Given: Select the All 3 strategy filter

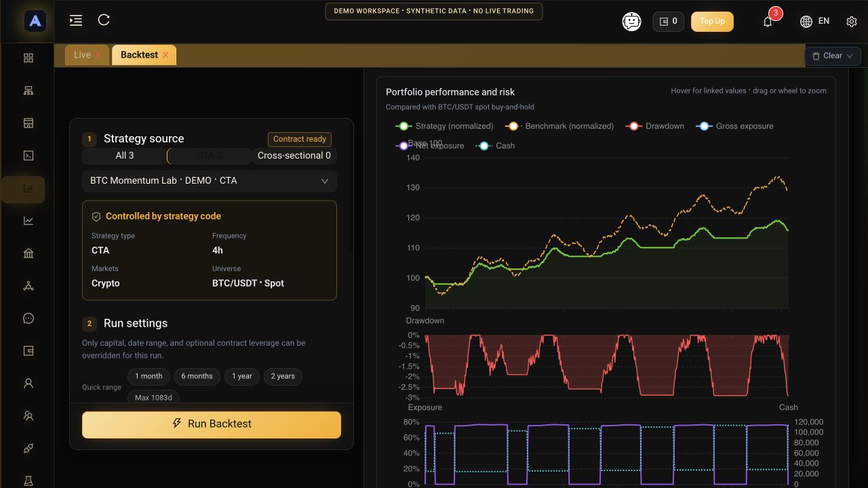Looking at the screenshot, I should 125,156.
